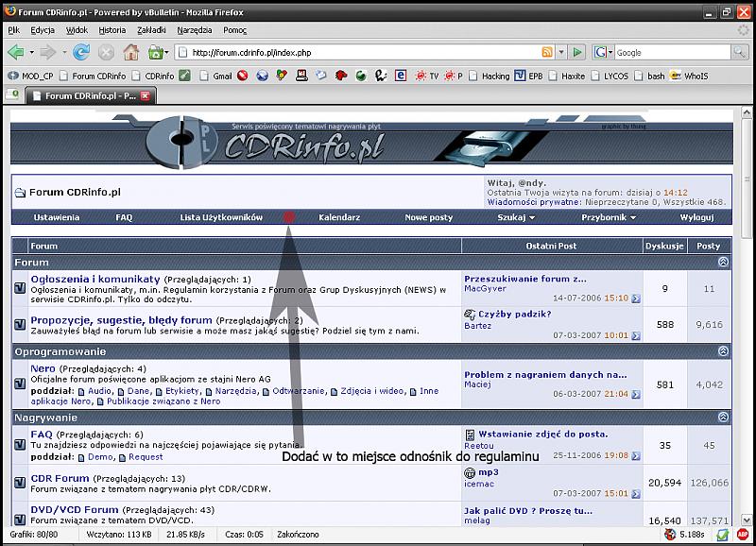Screen dimensions: 756x546
Task: Click the page scrollbar up arrow
Action: click(x=747, y=112)
